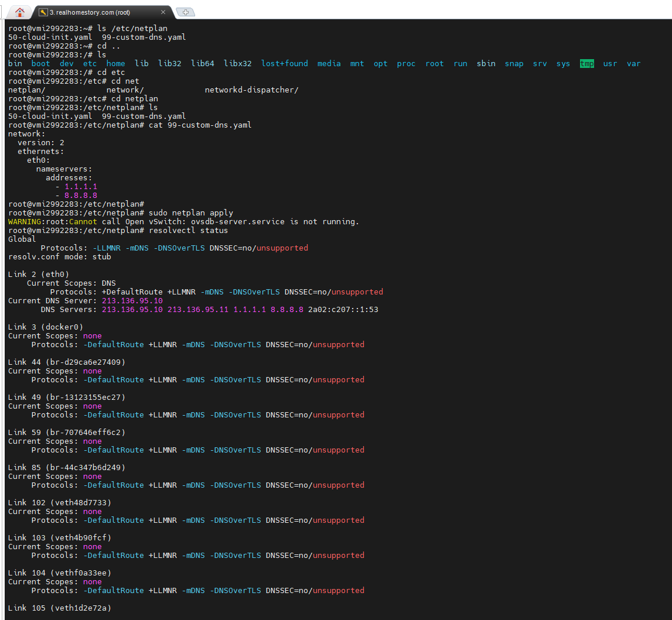Click 'Link 105 (veth1d2e72a)' heading
The height and width of the screenshot is (620, 672).
pos(60,608)
